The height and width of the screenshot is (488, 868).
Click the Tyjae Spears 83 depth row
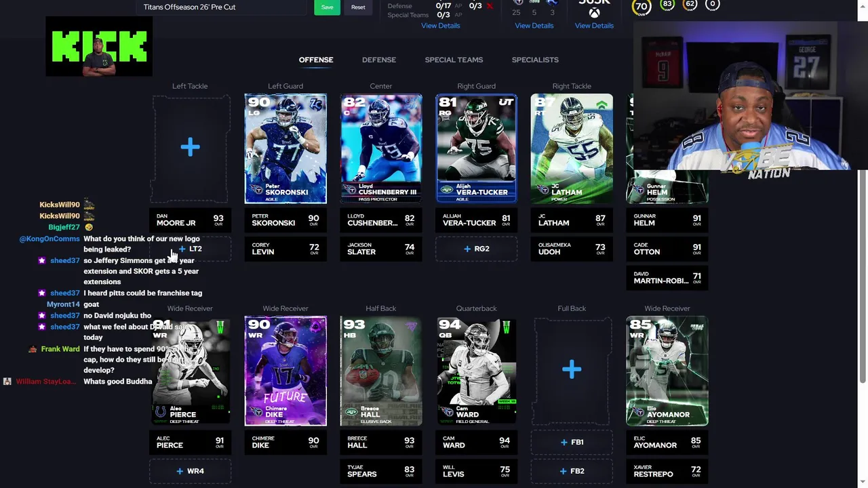381,471
